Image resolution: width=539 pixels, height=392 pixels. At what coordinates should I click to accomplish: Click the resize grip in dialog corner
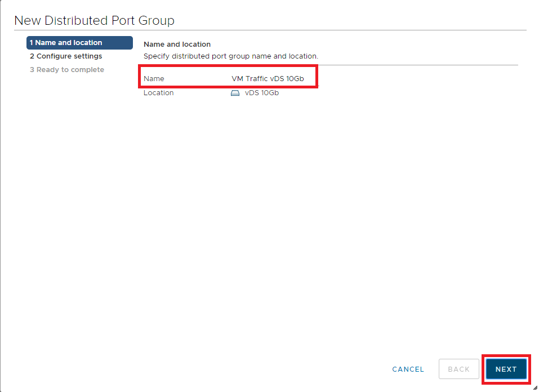(534, 387)
